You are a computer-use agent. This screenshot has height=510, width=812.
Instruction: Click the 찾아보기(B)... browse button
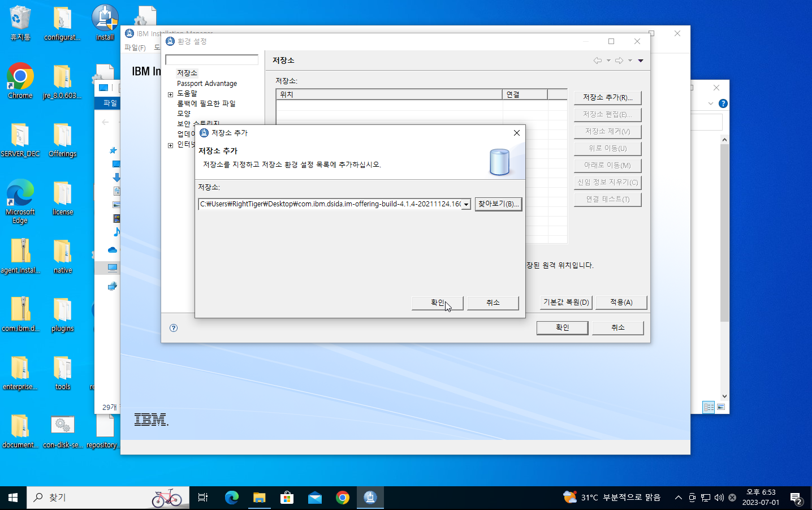point(498,204)
